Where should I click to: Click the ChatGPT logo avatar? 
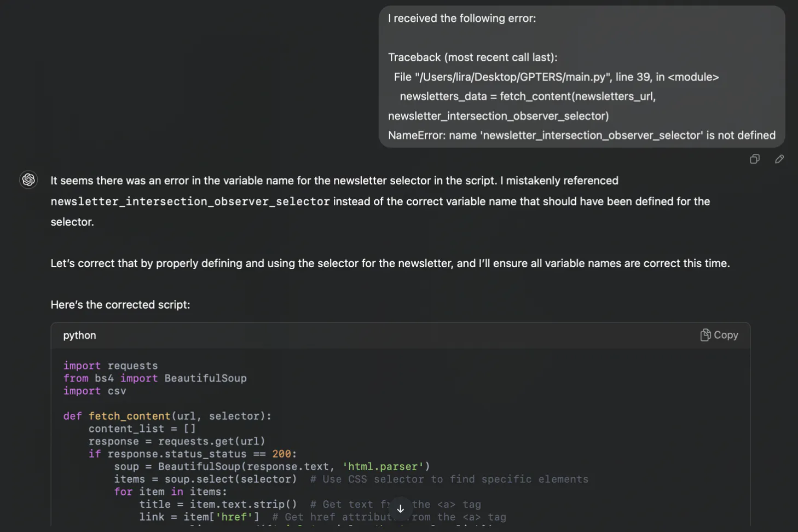[28, 180]
